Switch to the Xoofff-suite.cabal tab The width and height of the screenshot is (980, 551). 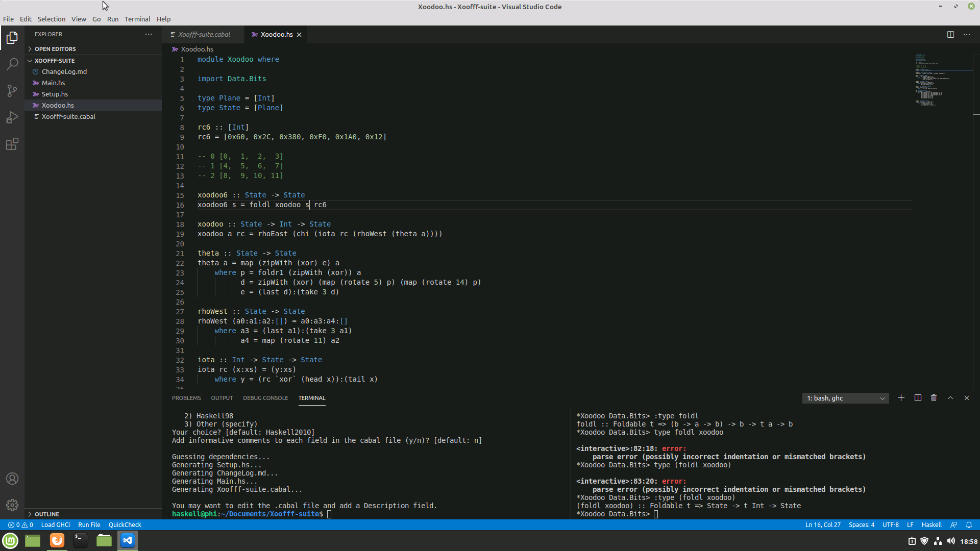(204, 35)
